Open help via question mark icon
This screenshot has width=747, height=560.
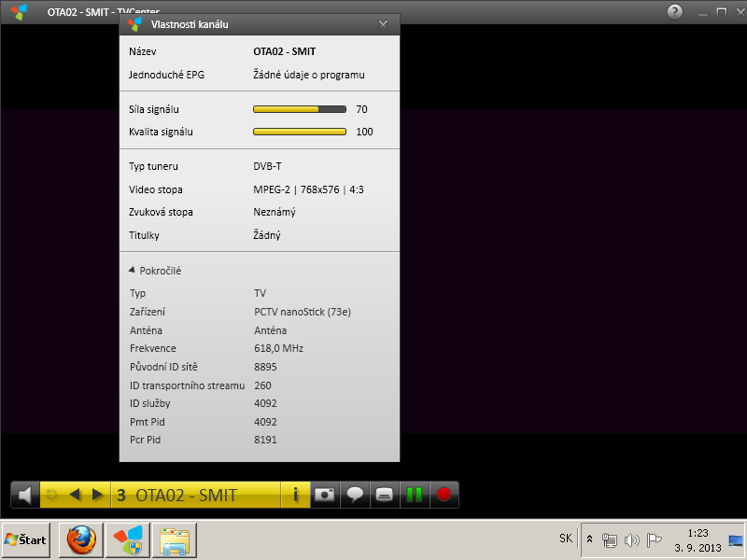(x=674, y=11)
